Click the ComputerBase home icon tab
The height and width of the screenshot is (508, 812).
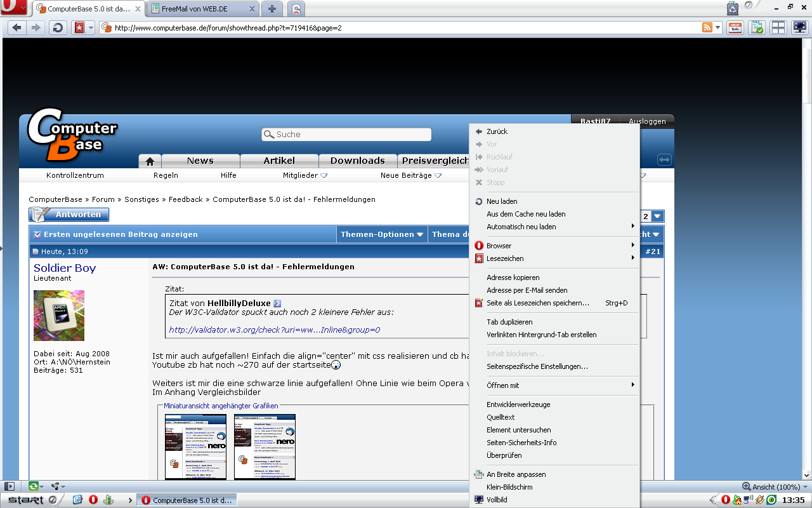(150, 161)
